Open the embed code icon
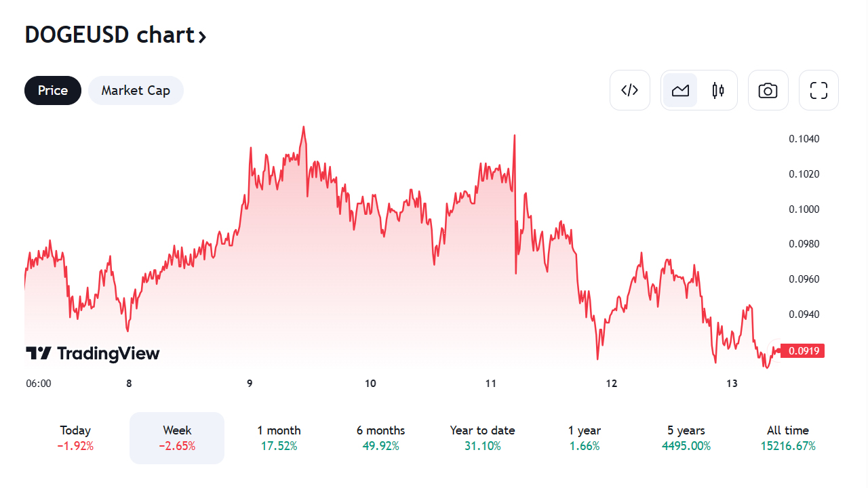Screen dimensions: 868x488 630,90
